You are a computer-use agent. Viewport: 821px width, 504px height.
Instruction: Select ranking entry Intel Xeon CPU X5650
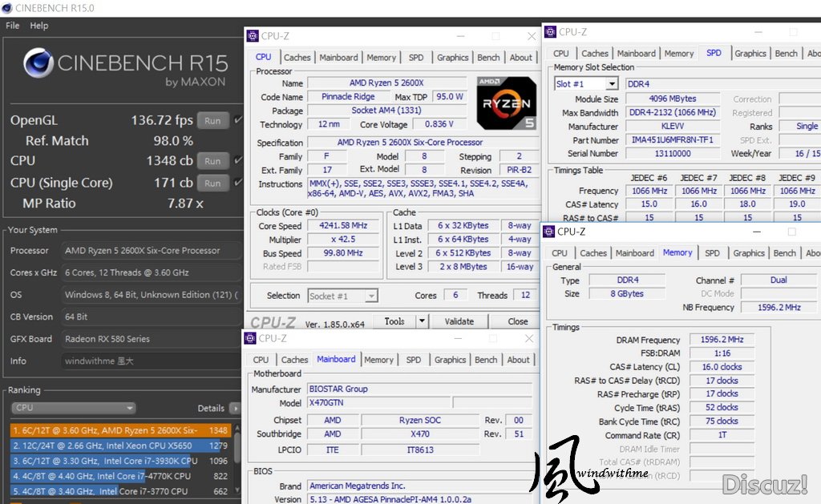pos(120,446)
